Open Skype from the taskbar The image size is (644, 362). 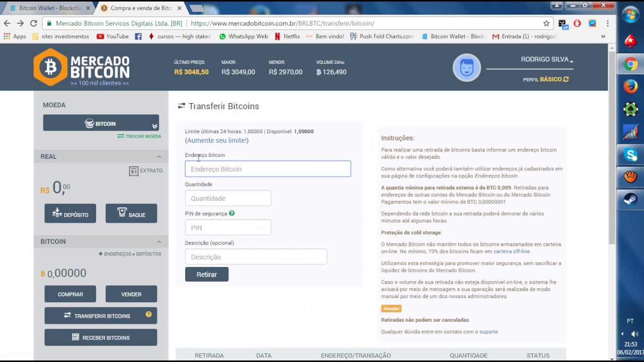(630, 154)
